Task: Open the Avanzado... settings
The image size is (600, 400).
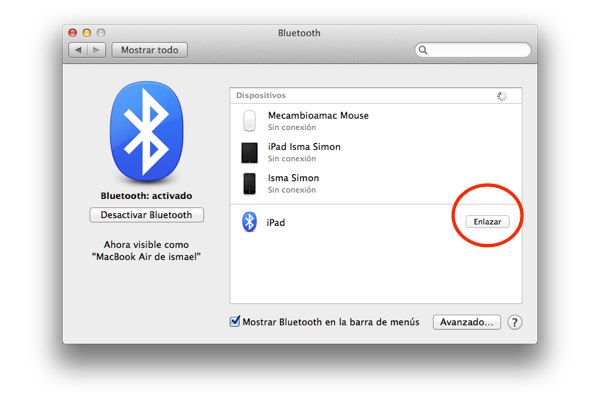Action: (x=466, y=322)
